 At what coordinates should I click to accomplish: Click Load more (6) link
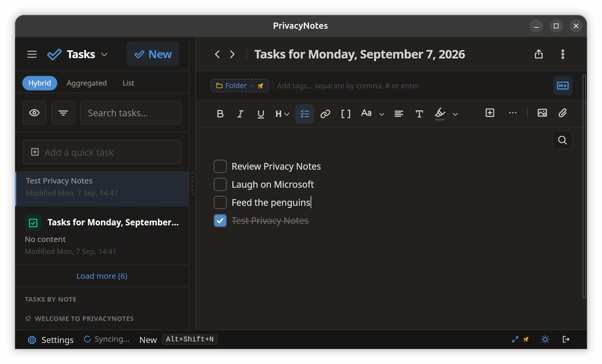(102, 276)
